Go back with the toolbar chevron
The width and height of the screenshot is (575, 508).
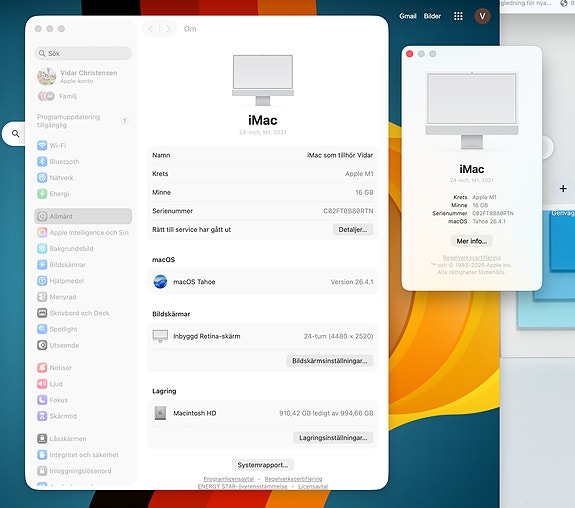point(151,29)
